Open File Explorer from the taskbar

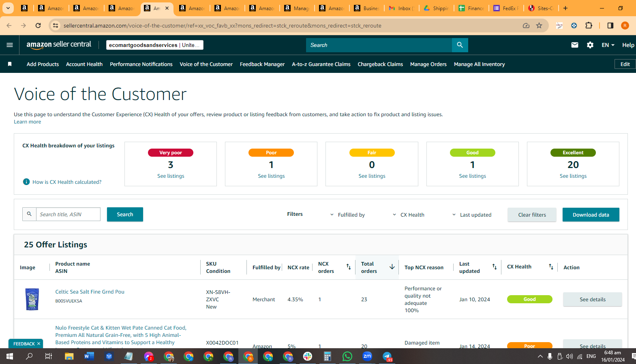pos(69,356)
